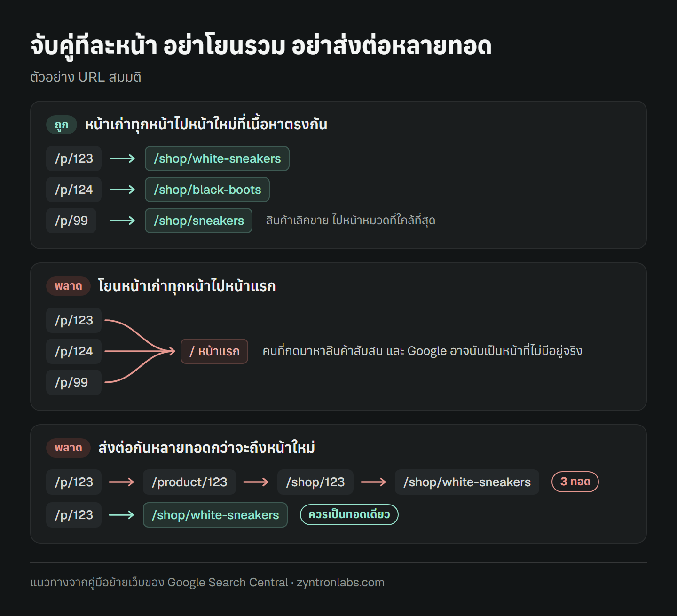Click the note "สินค้าเลิกขาย ไปหน้าหมวดที่ใกล้ที่สุด"
Viewport: 677px width, 616px height.
[x=351, y=221]
